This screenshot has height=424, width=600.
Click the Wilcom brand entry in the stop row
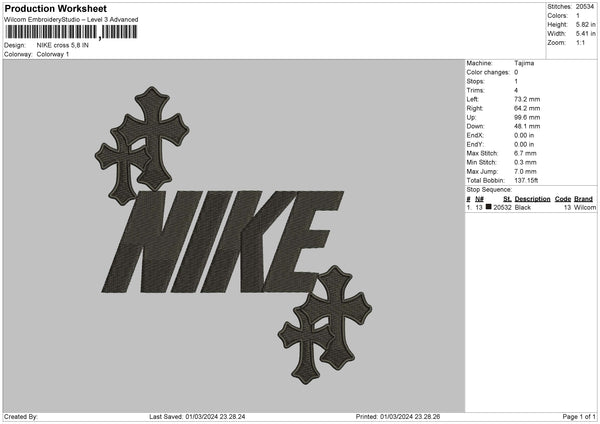[585, 207]
